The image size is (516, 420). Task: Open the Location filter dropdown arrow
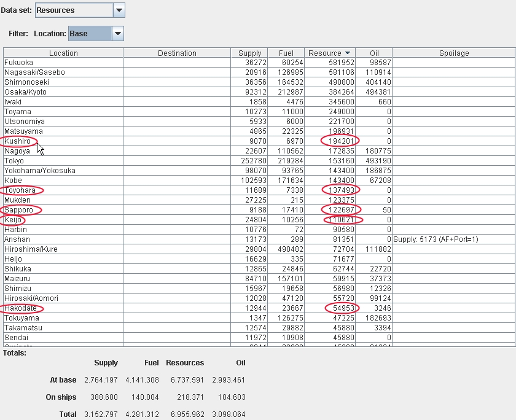(118, 34)
